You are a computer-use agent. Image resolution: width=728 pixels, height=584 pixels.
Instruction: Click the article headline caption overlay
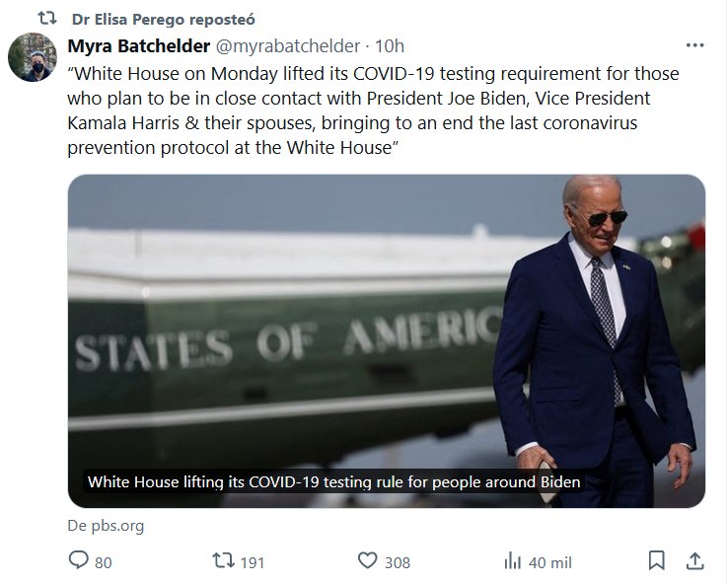click(x=333, y=482)
